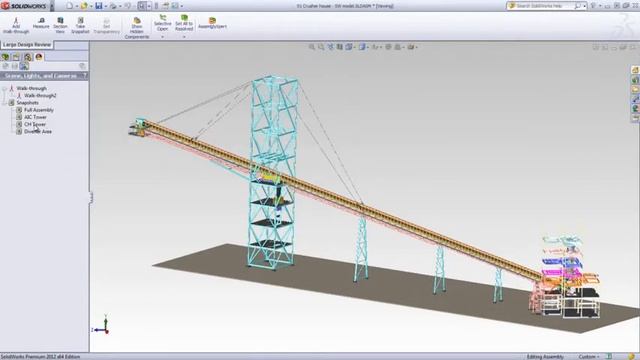Open the dropdown arrow beside New

click(76, 6)
